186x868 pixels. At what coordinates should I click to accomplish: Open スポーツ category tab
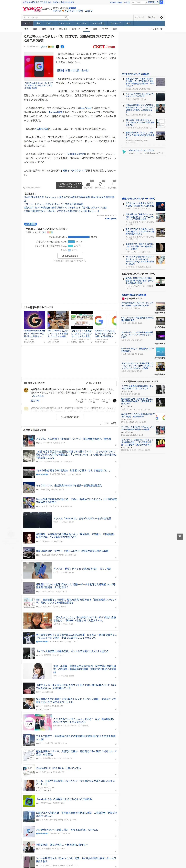pyautogui.click(x=76, y=29)
